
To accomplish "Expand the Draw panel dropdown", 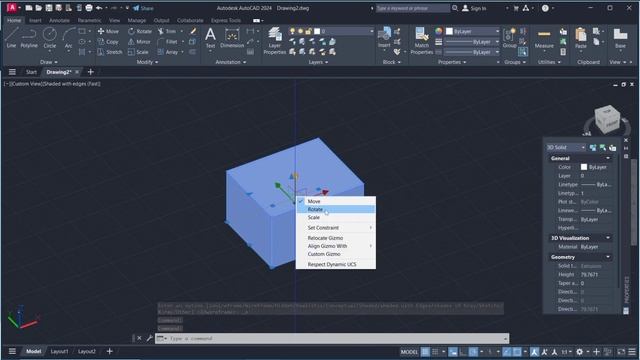I will (x=49, y=62).
